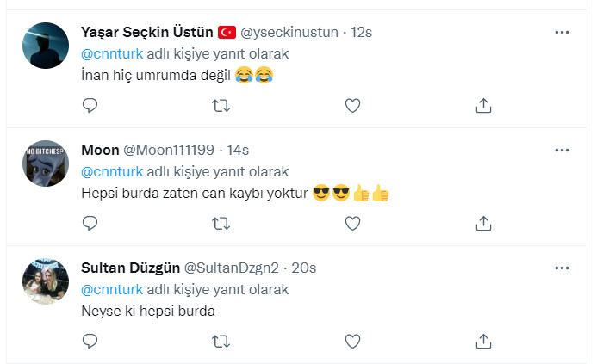The height and width of the screenshot is (364, 609).
Task: Retweet Sultan Düzgün's tweet
Action: 221,341
